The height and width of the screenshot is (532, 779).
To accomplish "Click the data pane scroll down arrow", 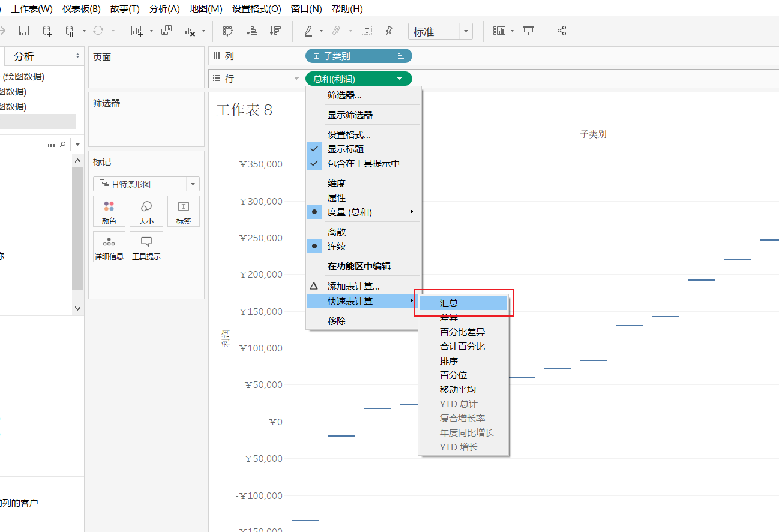I will [x=77, y=308].
